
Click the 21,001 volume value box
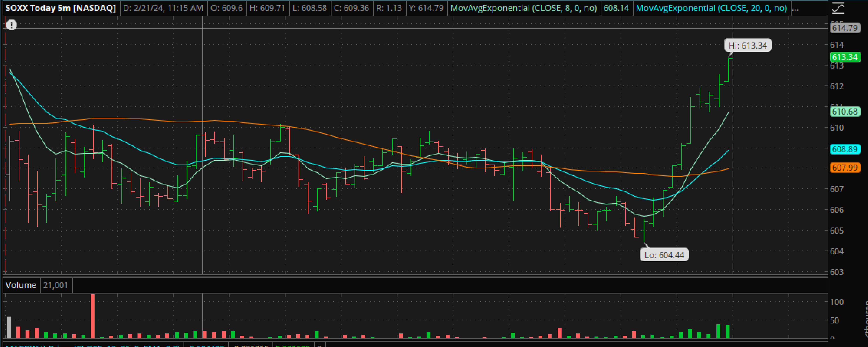[x=56, y=285]
